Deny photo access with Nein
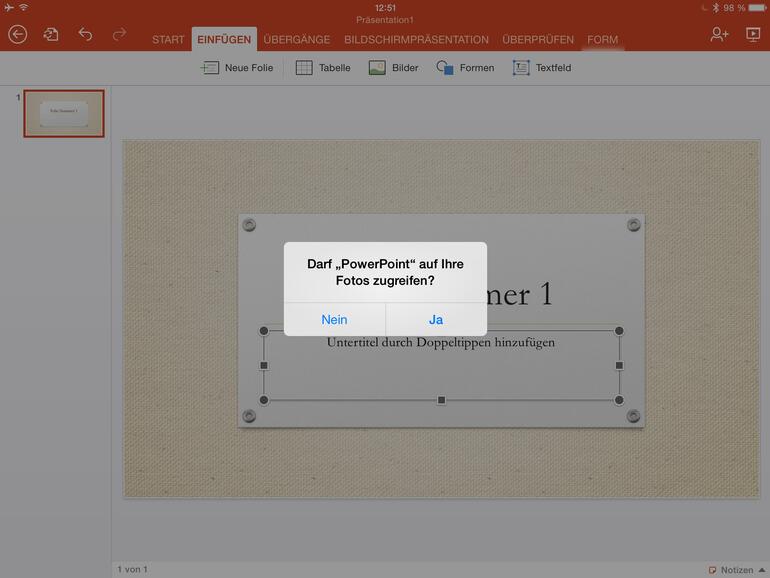 [334, 320]
